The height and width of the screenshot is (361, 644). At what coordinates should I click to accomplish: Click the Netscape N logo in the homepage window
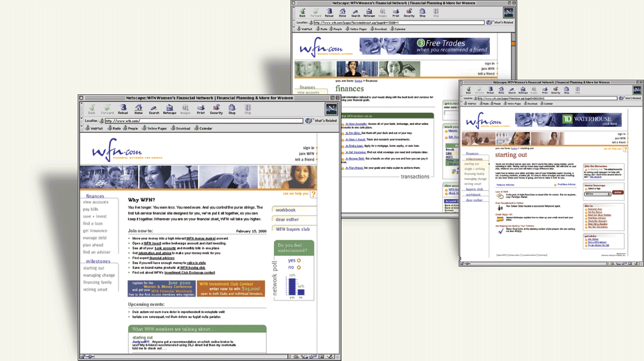coord(331,110)
